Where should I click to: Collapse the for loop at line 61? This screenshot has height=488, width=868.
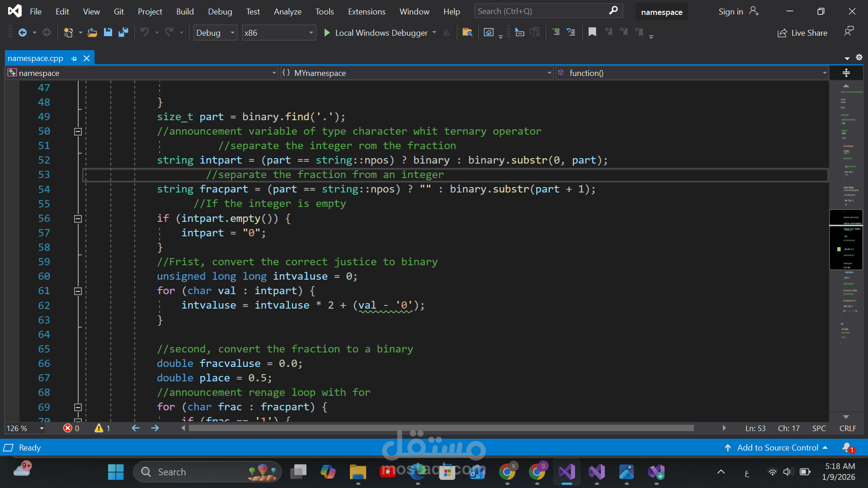pyautogui.click(x=78, y=291)
